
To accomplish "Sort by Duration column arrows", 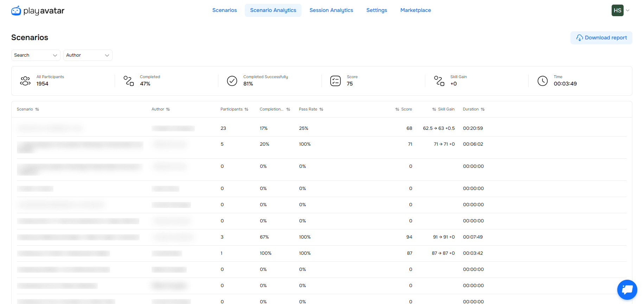I will tap(483, 109).
